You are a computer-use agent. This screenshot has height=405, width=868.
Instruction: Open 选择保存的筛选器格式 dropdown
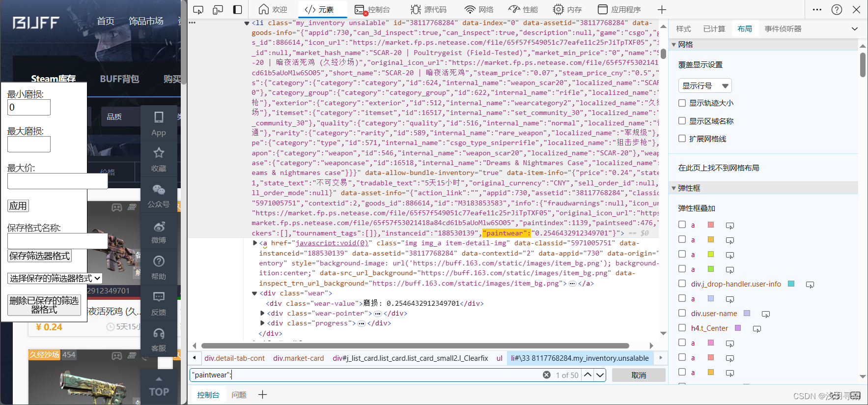click(x=55, y=278)
